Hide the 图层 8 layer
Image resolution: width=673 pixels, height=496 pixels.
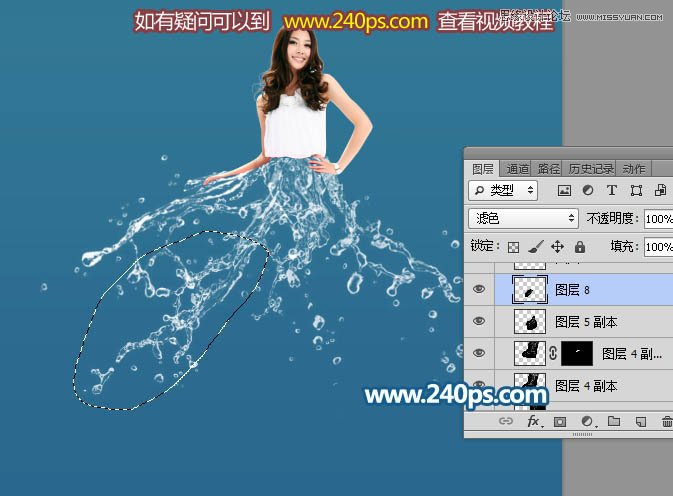click(479, 288)
